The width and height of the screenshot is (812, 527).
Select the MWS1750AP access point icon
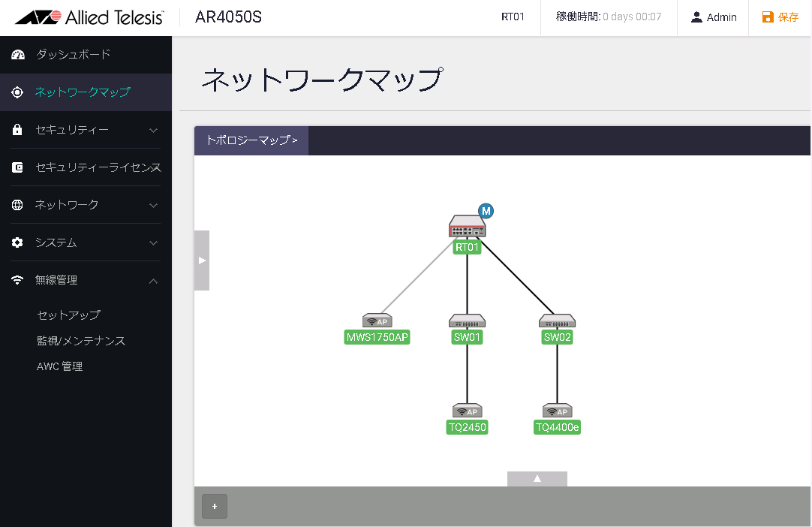pyautogui.click(x=377, y=321)
